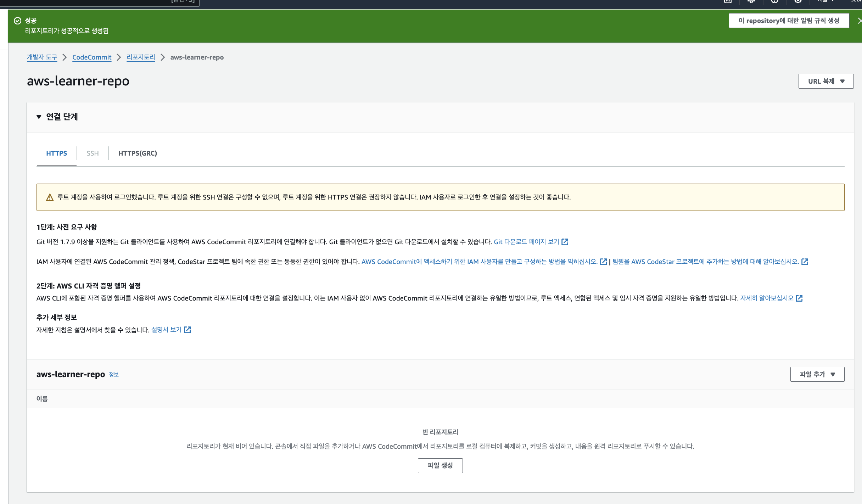Click the 이름 column header
Viewport: 862px width, 504px height.
(x=42, y=399)
